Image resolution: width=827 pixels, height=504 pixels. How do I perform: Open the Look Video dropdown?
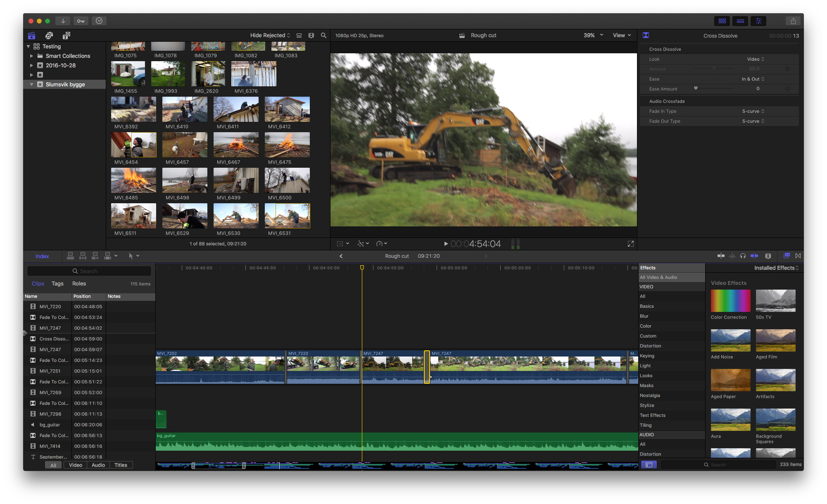[756, 59]
